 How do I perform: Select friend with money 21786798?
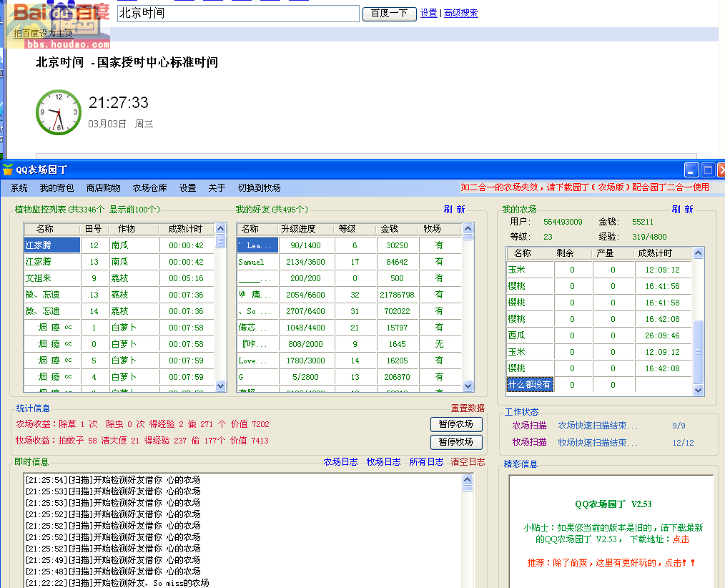click(349, 295)
